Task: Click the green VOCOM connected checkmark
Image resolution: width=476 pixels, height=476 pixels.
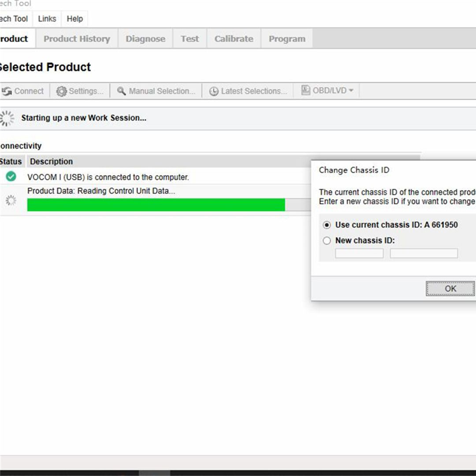Action: (11, 176)
